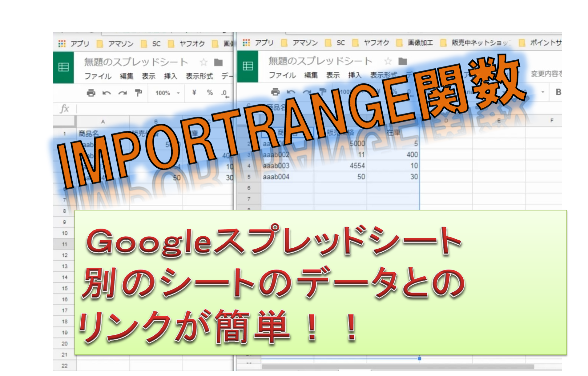Open the アマゾン bookmark folder in left window
This screenshot has height=376, width=588.
(x=115, y=44)
